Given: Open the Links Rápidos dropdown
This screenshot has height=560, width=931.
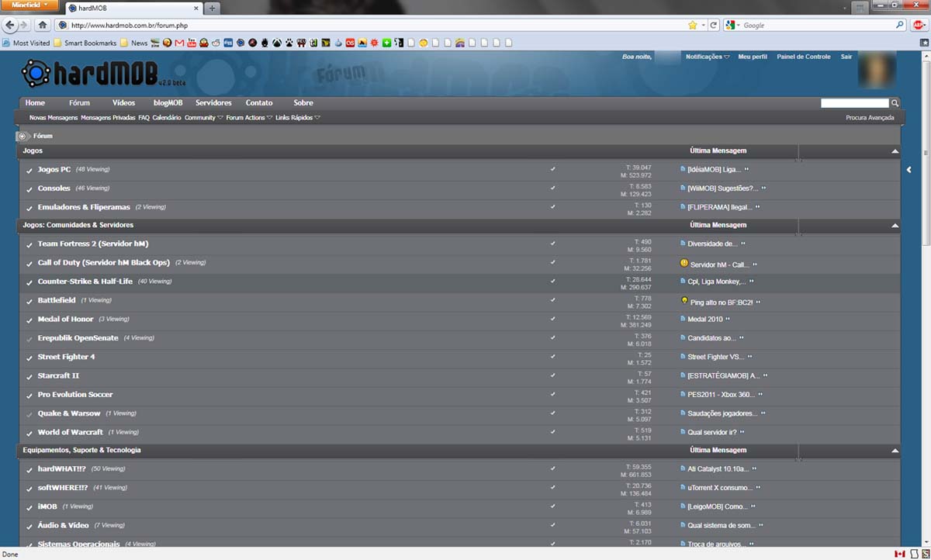Looking at the screenshot, I should coord(298,118).
